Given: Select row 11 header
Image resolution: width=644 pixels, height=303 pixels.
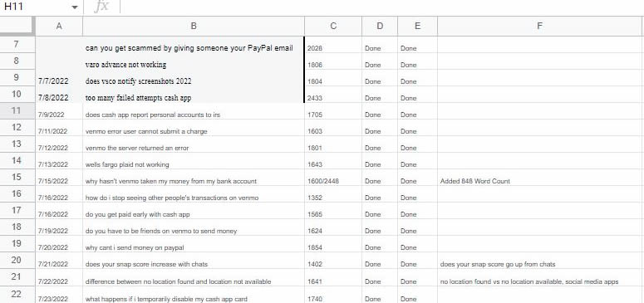Looking at the screenshot, I should (17, 111).
